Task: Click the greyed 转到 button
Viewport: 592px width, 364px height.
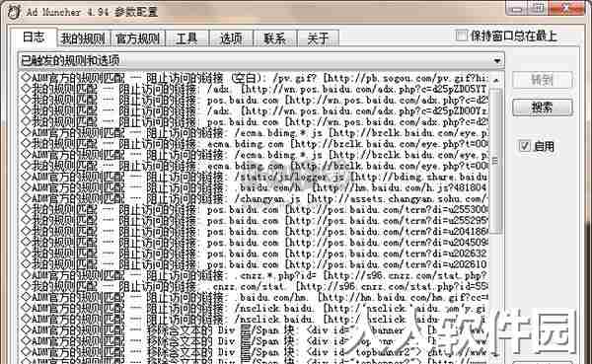Action: 542,80
